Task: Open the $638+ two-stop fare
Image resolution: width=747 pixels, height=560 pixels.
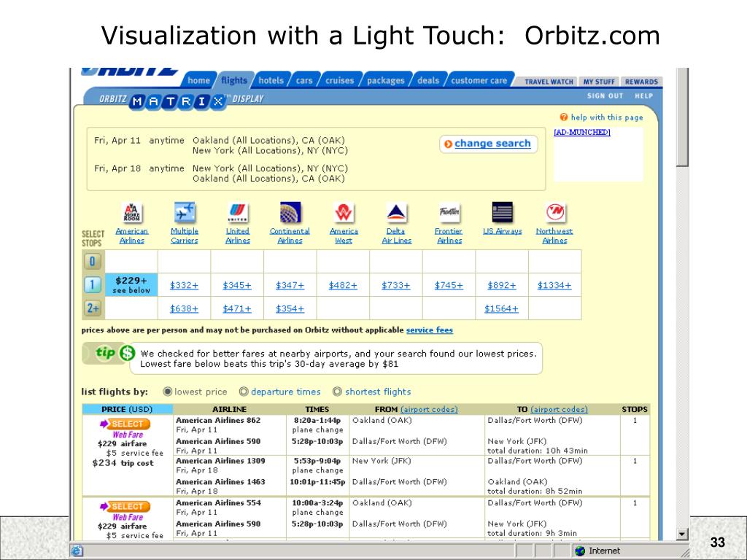Action: pyautogui.click(x=184, y=308)
